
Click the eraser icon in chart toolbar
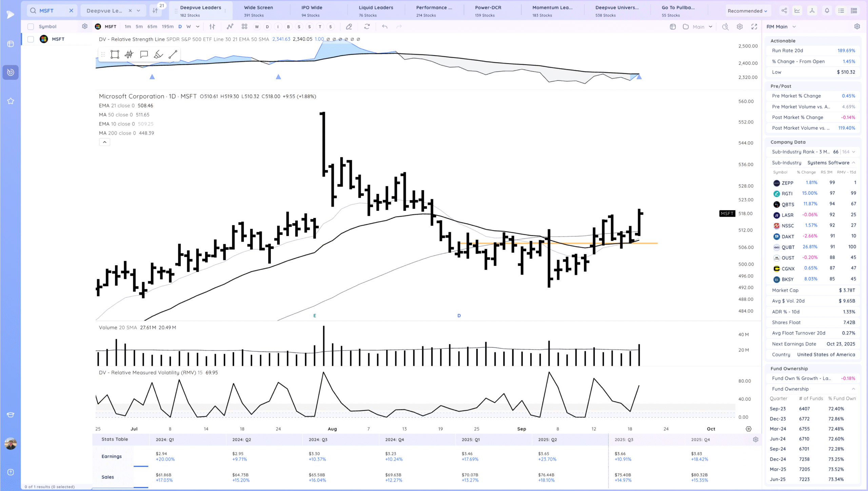coord(349,26)
